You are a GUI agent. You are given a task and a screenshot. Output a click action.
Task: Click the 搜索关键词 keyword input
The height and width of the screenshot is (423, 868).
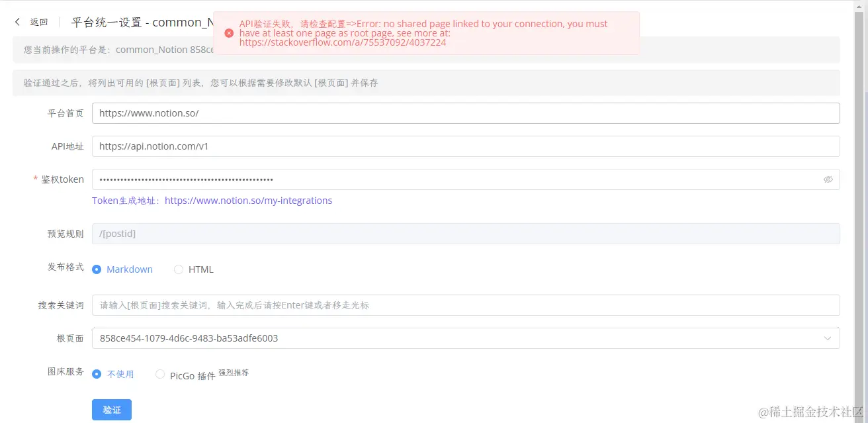tap(463, 305)
